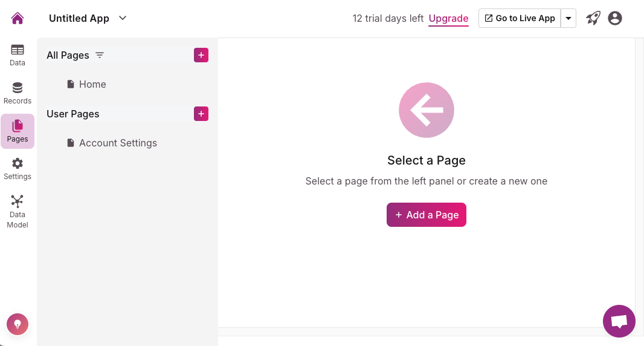
Task: Click the Add a Page button
Action: [x=427, y=215]
